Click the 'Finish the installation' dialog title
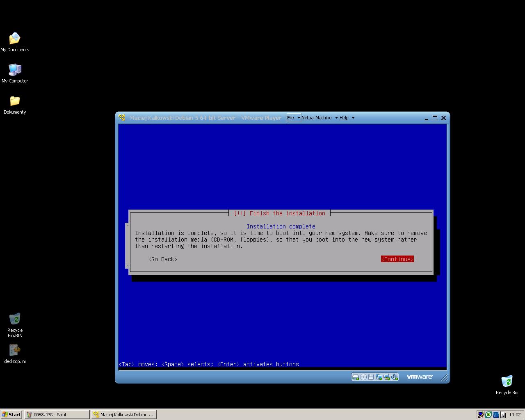 point(279,213)
